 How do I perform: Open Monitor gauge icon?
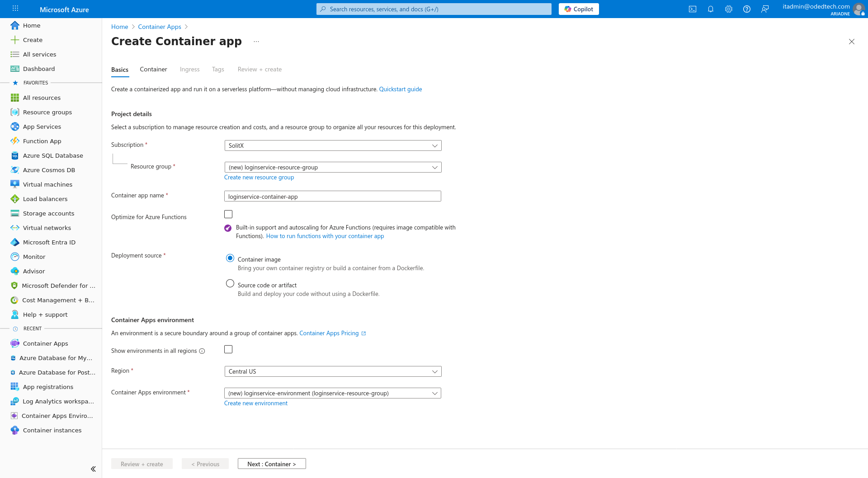(x=15, y=257)
